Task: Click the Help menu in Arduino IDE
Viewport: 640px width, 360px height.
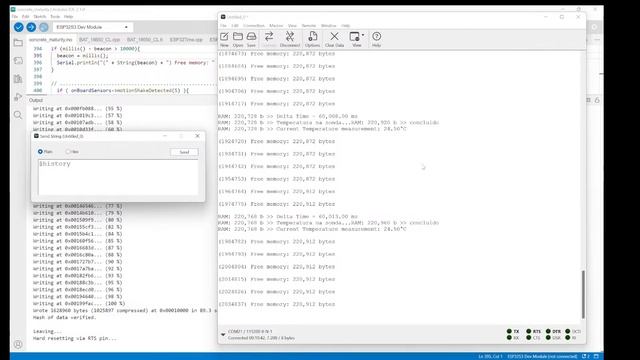Action: click(x=69, y=17)
